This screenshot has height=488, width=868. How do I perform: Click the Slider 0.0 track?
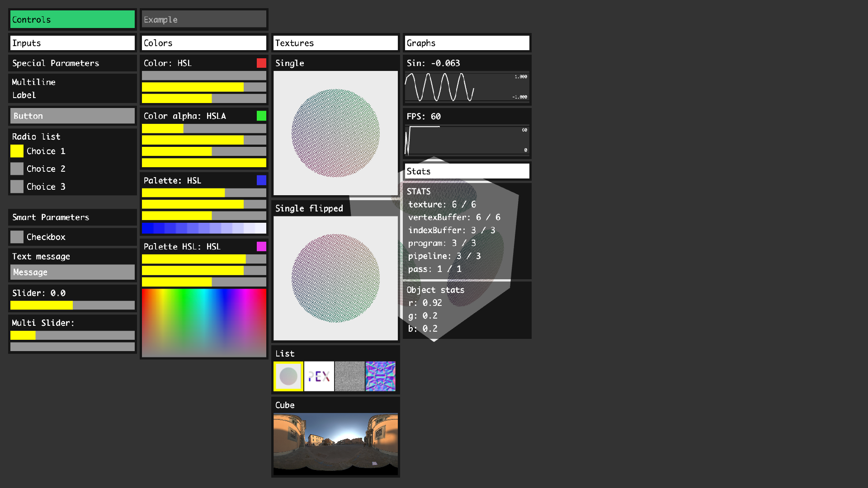click(72, 305)
